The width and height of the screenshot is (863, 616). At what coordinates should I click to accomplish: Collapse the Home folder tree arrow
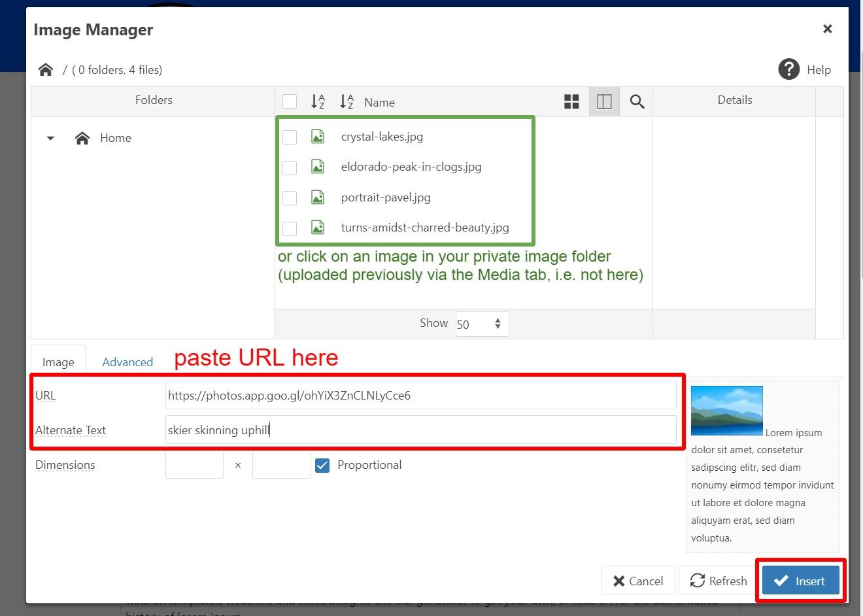coord(50,138)
